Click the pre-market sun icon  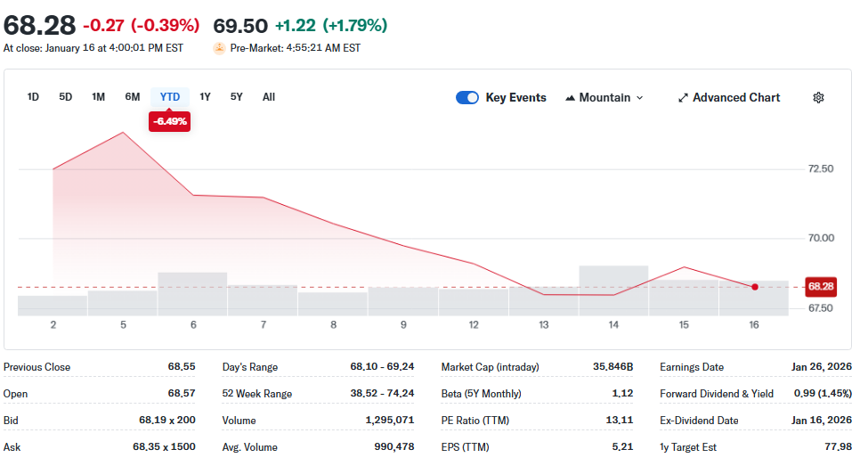(x=219, y=48)
